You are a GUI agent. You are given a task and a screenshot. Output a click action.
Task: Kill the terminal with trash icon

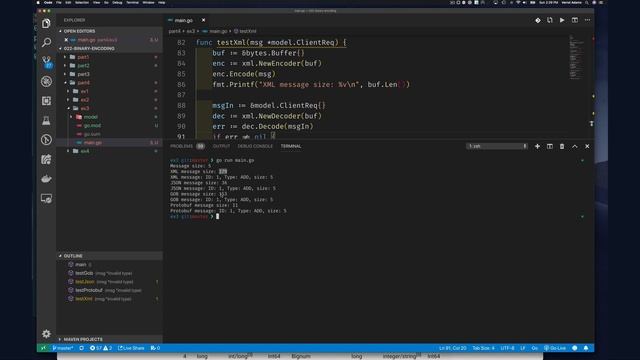(x=562, y=146)
